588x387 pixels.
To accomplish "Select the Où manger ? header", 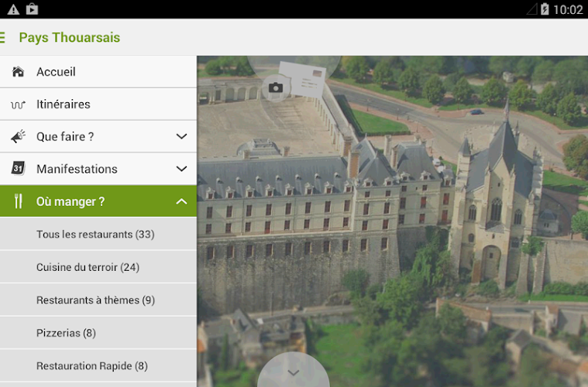I will click(x=98, y=201).
